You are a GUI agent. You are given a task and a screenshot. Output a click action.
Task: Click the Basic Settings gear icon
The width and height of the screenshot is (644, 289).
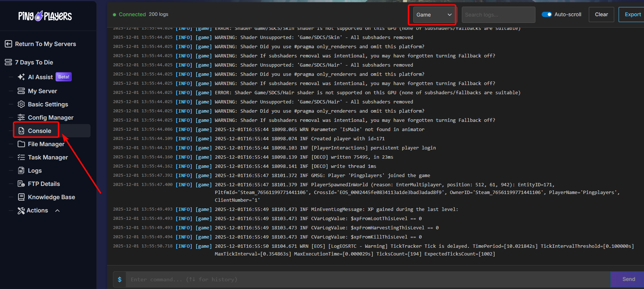click(21, 104)
